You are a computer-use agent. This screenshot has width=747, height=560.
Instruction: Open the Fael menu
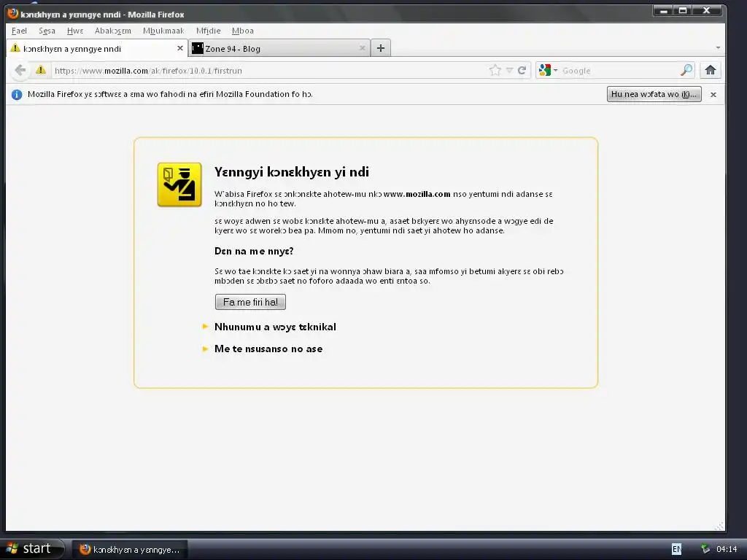tap(19, 31)
